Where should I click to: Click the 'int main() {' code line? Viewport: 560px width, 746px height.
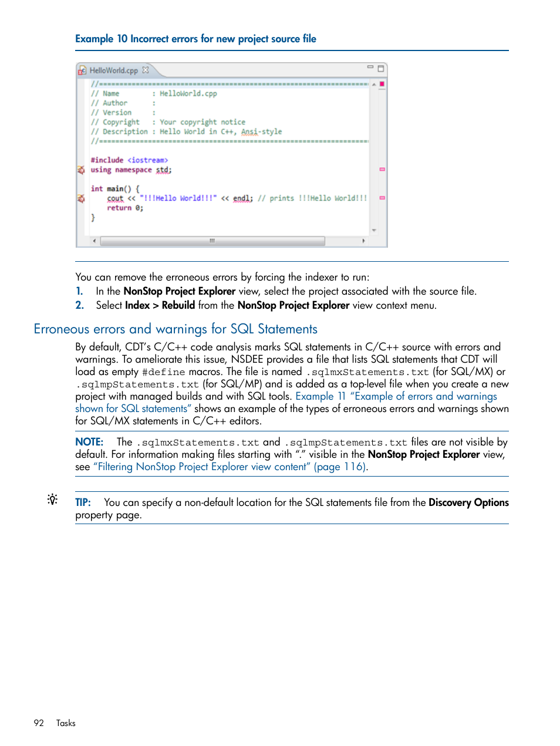115,189
